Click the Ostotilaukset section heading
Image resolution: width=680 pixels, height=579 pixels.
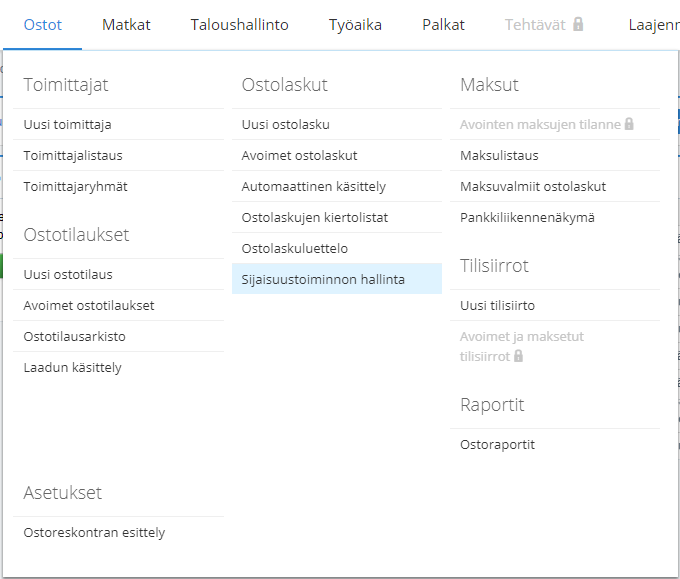tap(76, 235)
